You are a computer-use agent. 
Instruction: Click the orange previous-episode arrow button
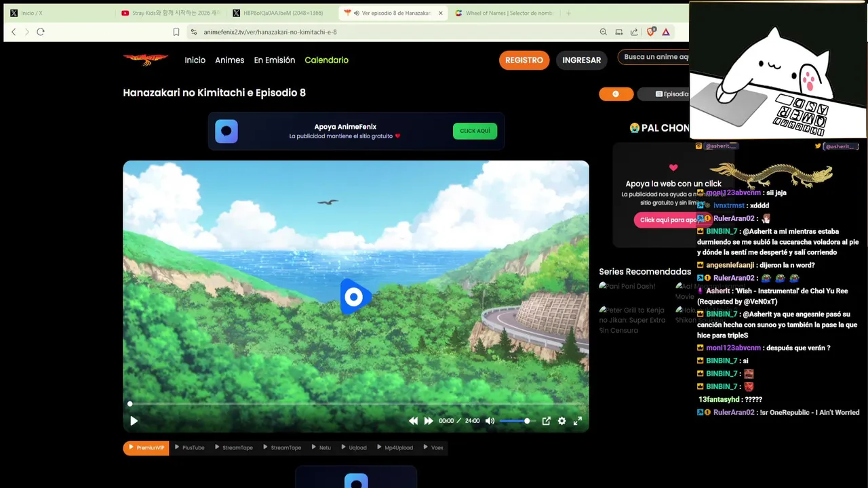click(x=616, y=94)
